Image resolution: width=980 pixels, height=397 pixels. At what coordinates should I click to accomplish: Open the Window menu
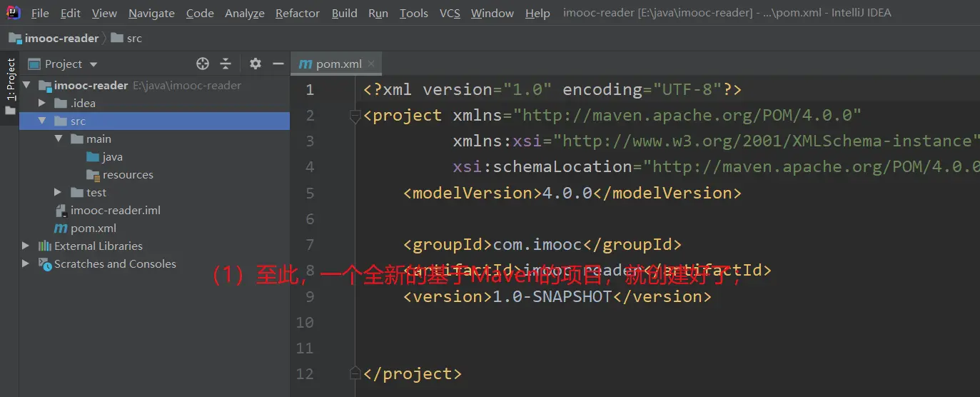pyautogui.click(x=492, y=13)
